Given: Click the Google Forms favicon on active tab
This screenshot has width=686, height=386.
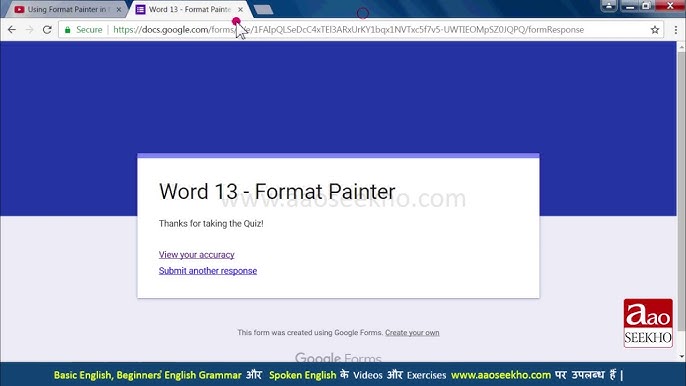Looking at the screenshot, I should 140,9.
